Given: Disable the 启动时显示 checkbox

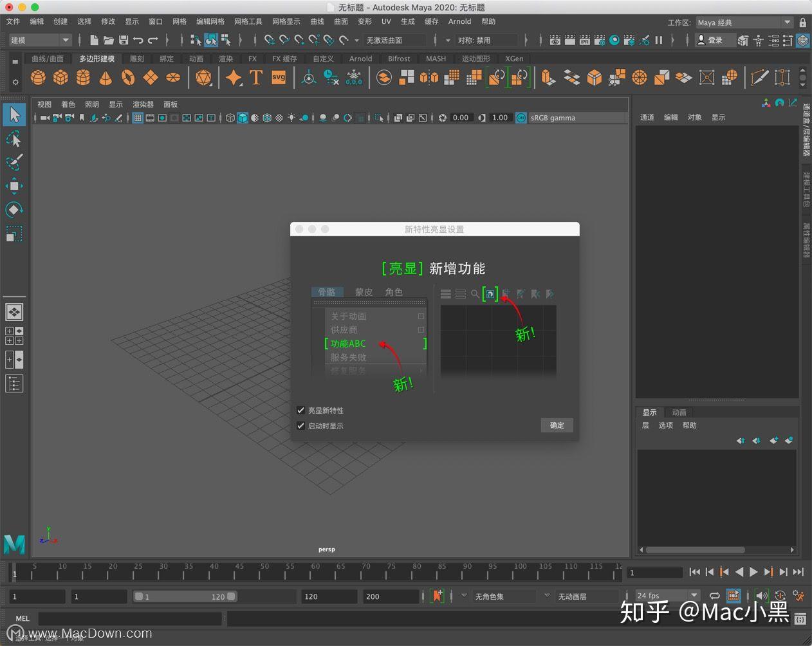Looking at the screenshot, I should (300, 426).
